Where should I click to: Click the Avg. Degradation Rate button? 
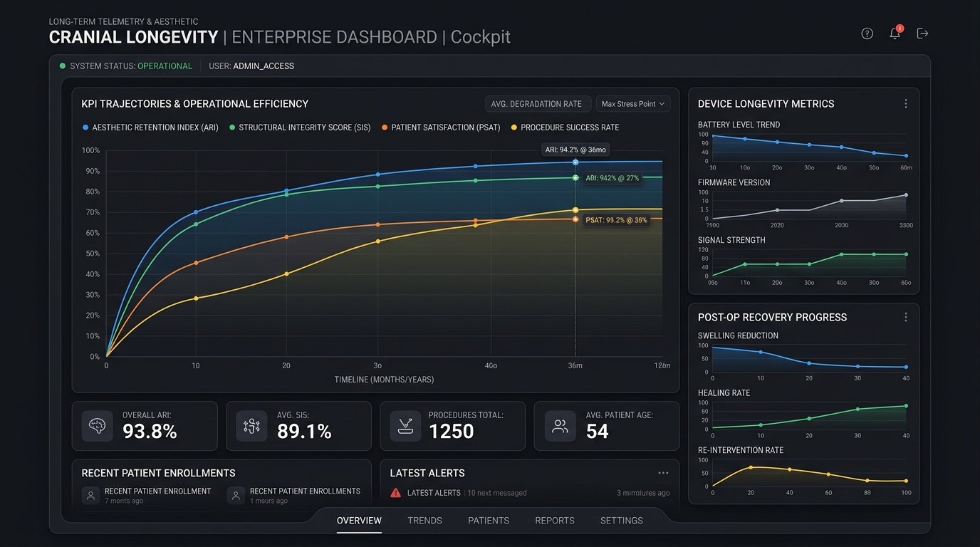(537, 104)
